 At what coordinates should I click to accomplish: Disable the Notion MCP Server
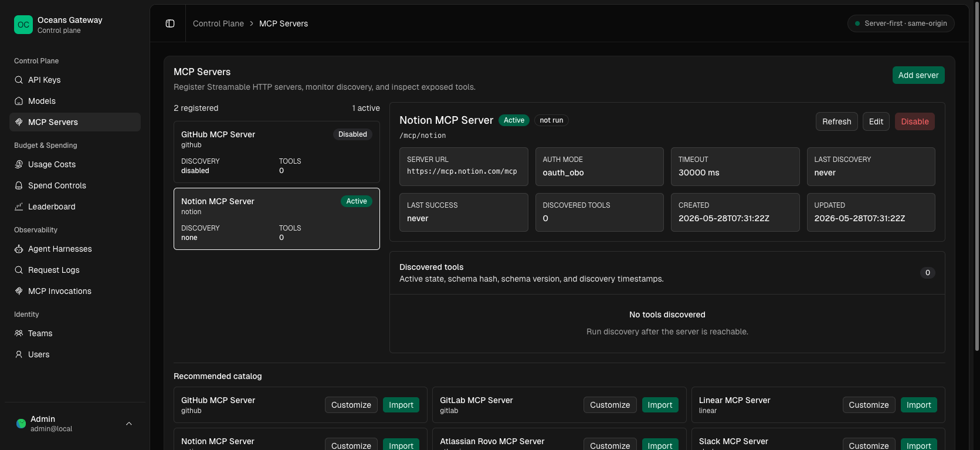click(915, 121)
